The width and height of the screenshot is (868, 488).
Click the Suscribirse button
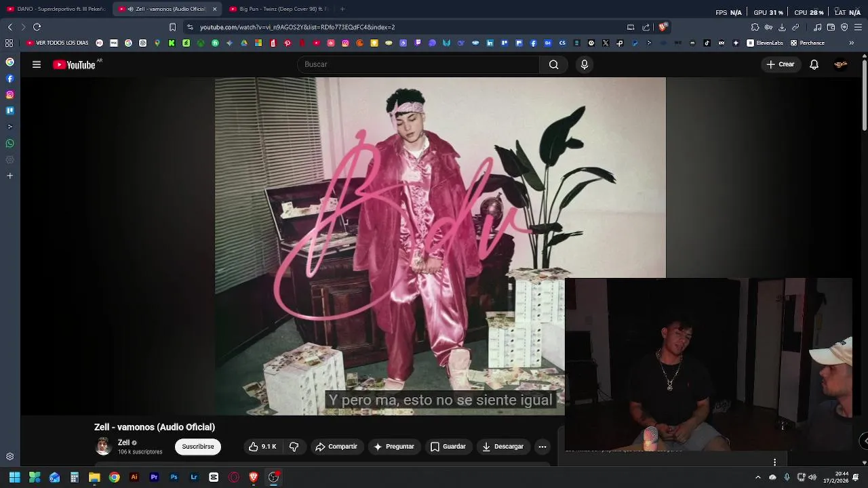(198, 447)
